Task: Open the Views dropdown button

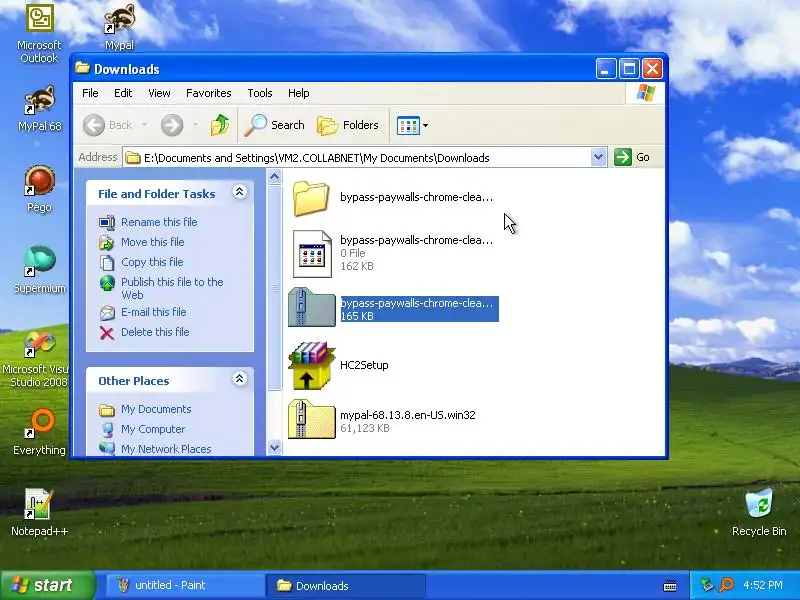Action: pyautogui.click(x=412, y=125)
